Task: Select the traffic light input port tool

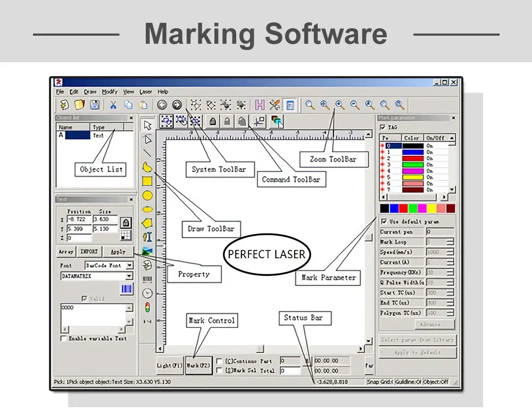Action: tap(147, 307)
